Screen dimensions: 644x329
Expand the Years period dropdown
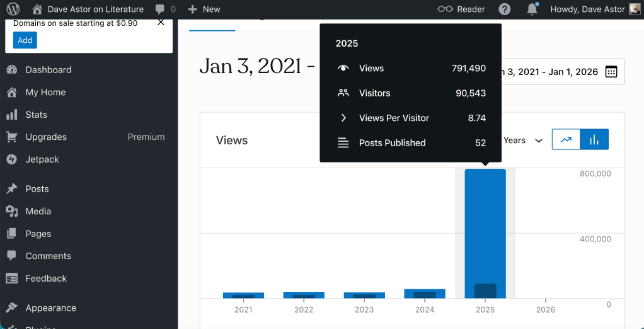click(523, 141)
